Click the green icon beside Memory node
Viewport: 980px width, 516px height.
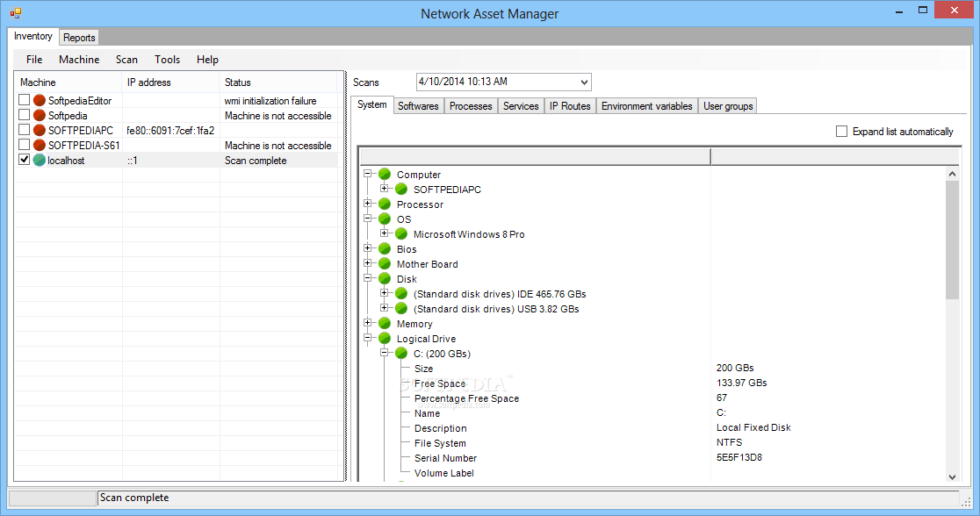[385, 324]
